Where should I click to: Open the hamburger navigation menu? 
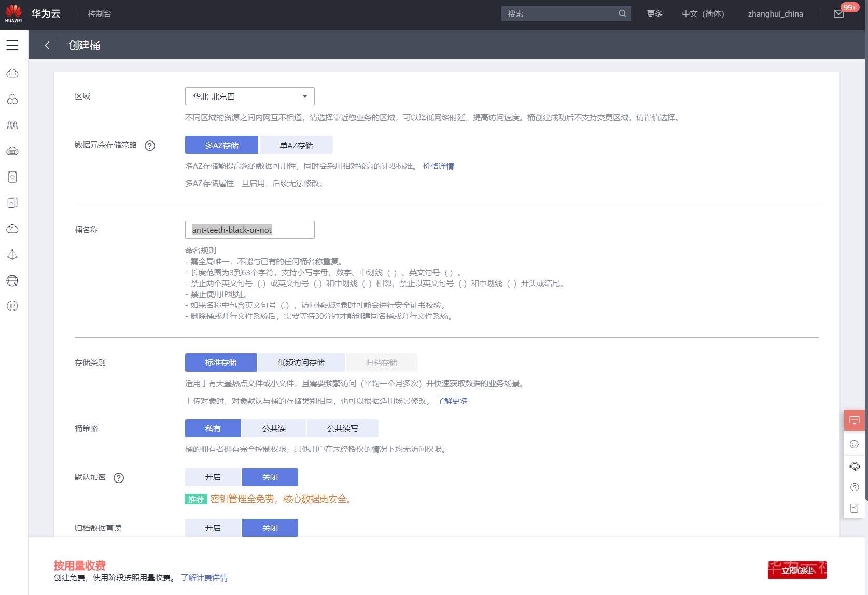12,45
